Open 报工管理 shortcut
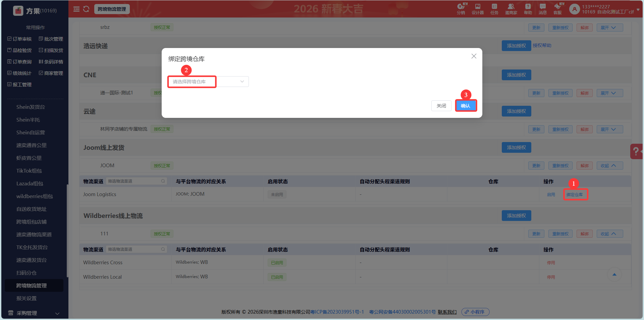Screen dimensions: 644x320 19,85
